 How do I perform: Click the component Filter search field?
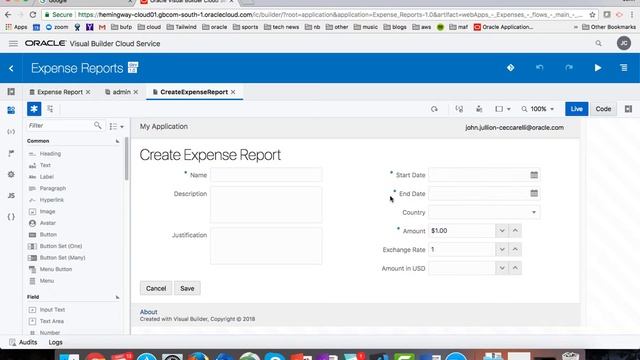tap(59, 125)
